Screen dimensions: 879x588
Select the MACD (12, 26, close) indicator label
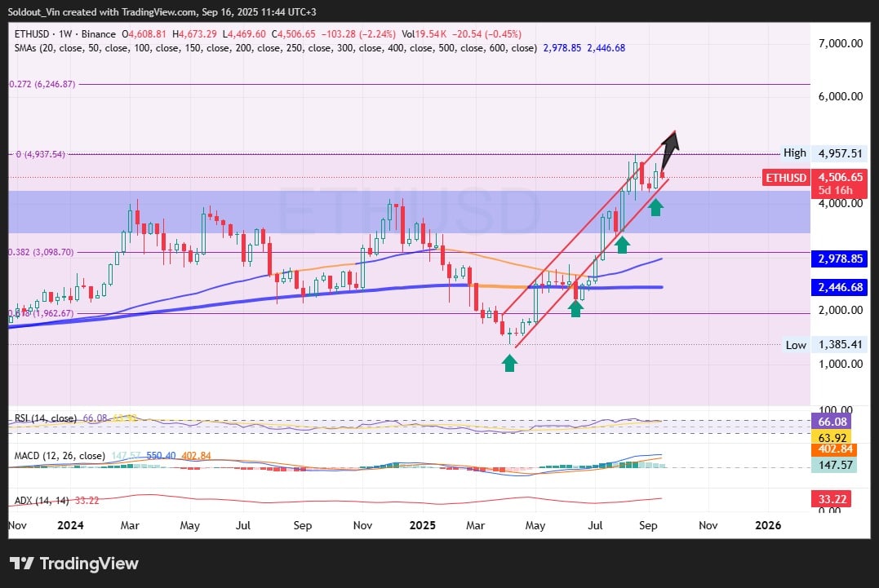click(x=59, y=455)
